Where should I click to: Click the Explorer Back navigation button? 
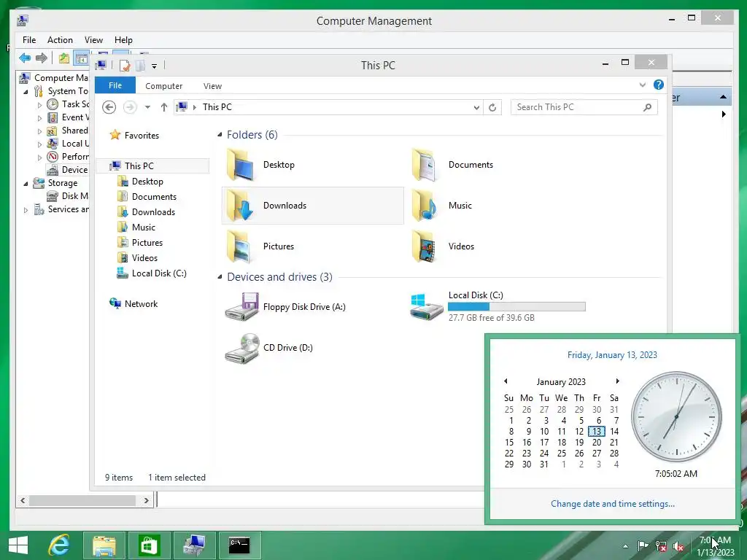tap(109, 107)
